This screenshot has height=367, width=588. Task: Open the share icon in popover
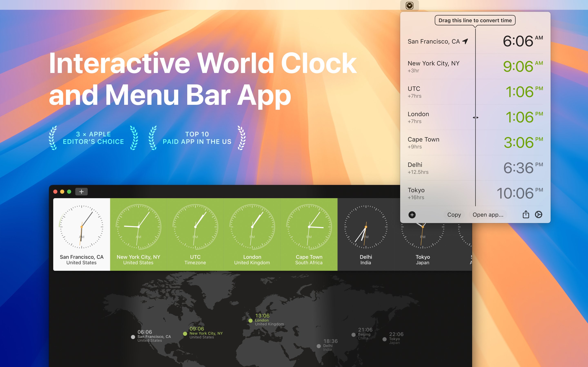[526, 214]
